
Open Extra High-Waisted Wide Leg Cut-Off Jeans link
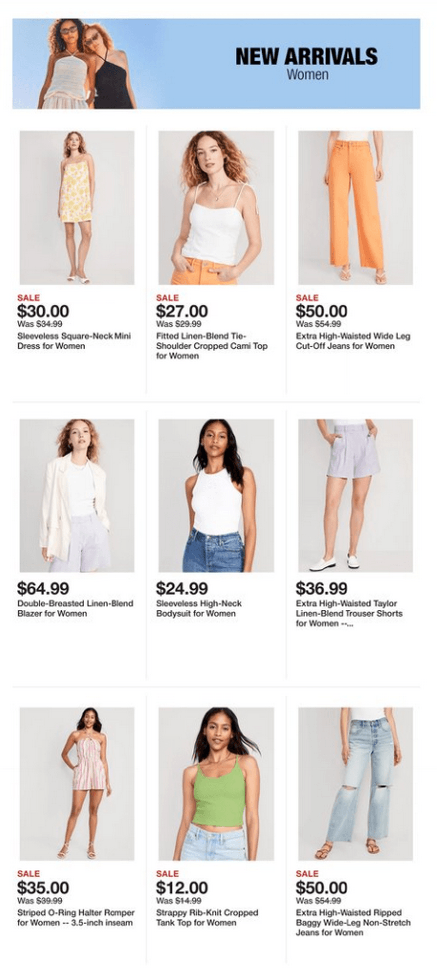click(353, 341)
